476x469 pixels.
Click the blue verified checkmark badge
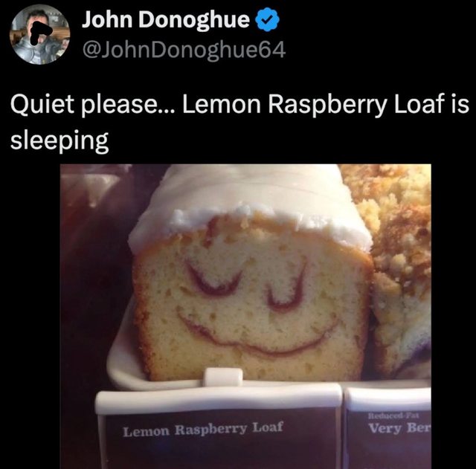coord(268,19)
